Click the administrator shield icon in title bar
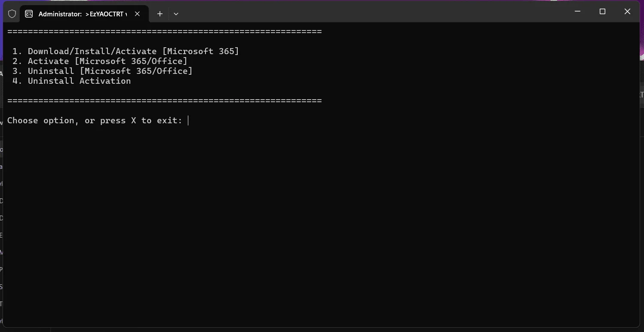This screenshot has width=644, height=332. click(x=12, y=14)
